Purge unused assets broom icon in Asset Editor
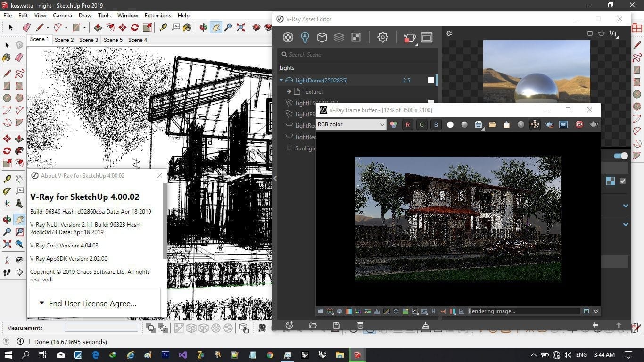The width and height of the screenshot is (644, 362). click(x=425, y=325)
